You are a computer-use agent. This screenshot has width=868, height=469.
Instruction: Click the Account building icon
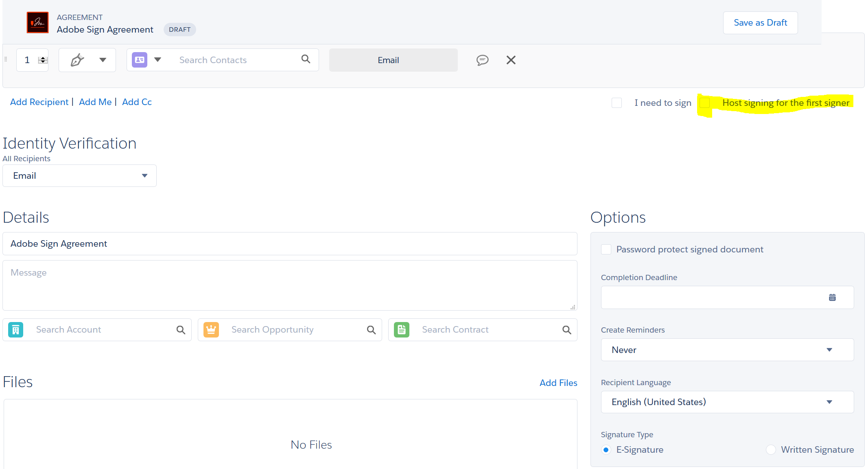15,330
